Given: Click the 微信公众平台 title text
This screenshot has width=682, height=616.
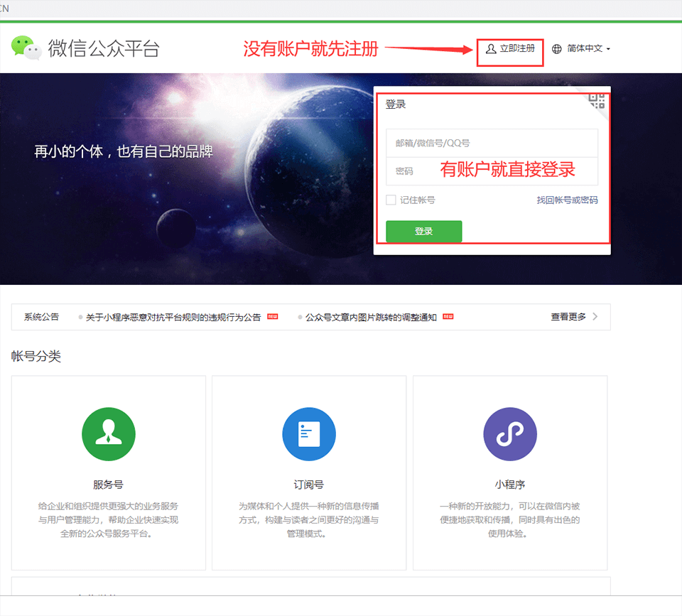Looking at the screenshot, I should (x=104, y=48).
